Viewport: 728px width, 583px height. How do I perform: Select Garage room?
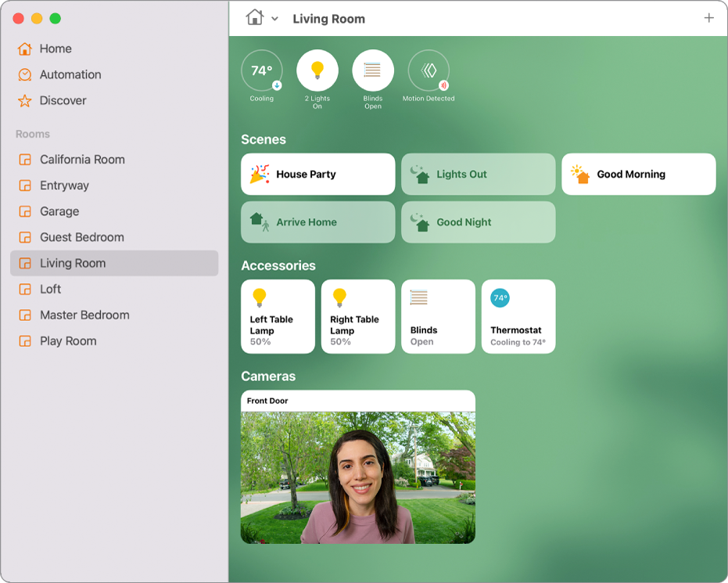113,211
